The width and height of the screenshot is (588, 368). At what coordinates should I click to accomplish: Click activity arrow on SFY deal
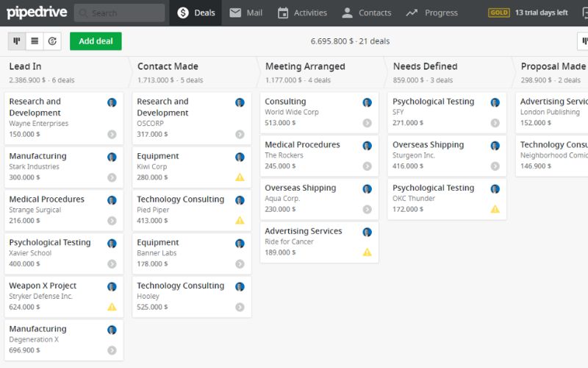(x=495, y=123)
